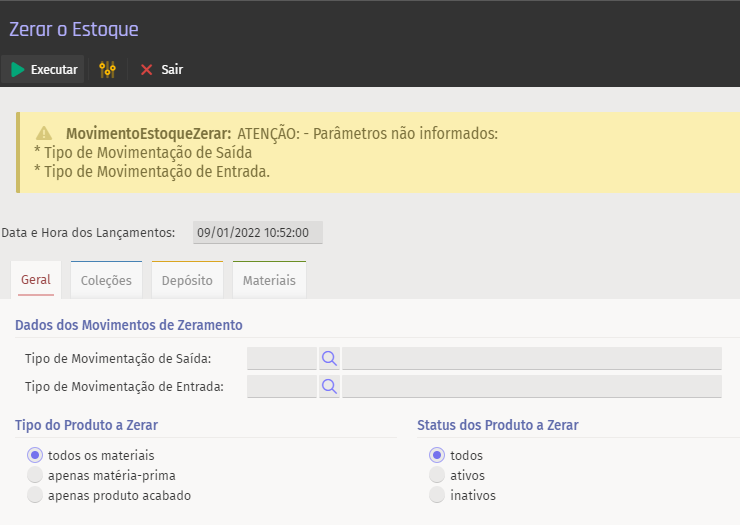Open search lookup for Tipo de Movimentação de Entrada
The image size is (740, 525).
[x=329, y=387]
